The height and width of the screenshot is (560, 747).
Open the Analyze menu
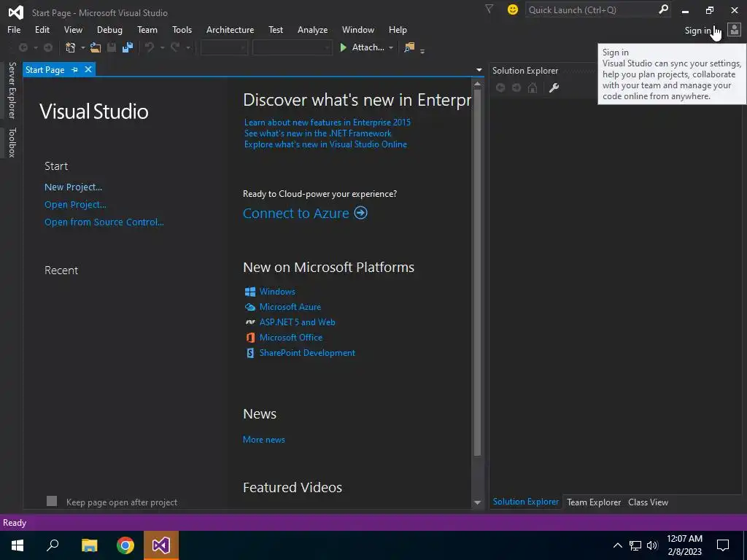click(312, 29)
